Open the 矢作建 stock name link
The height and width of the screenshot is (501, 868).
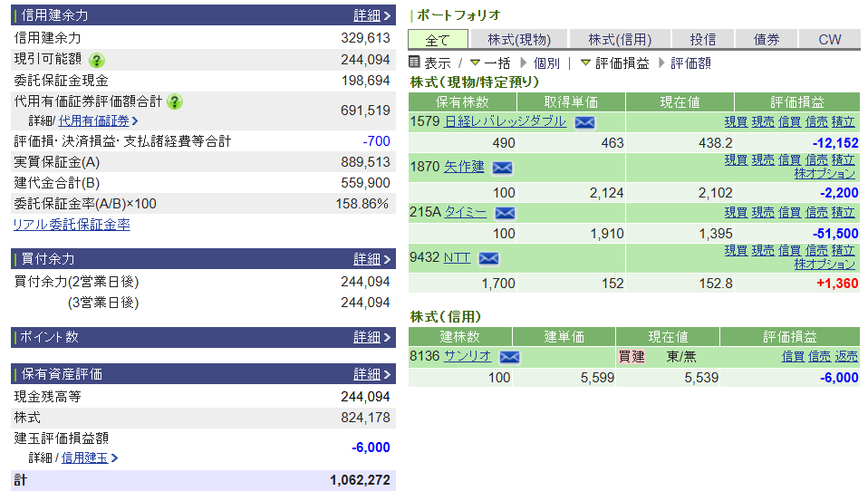(x=464, y=167)
